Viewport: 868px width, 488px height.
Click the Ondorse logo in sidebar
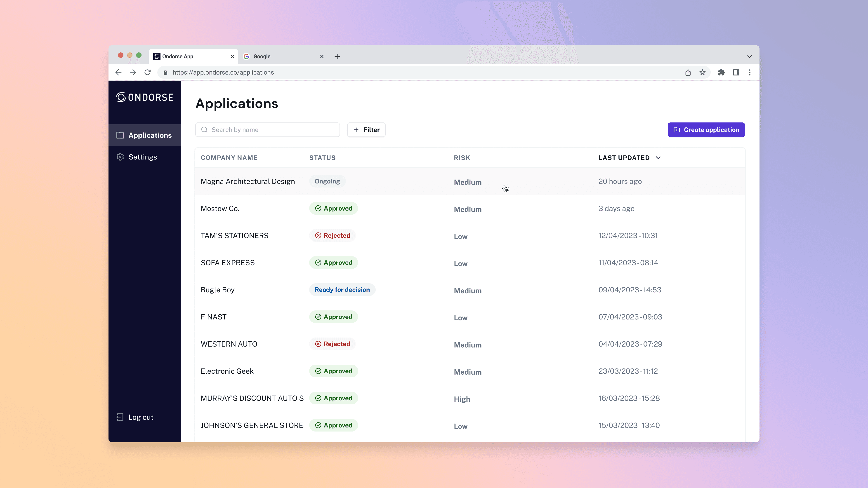click(x=145, y=97)
